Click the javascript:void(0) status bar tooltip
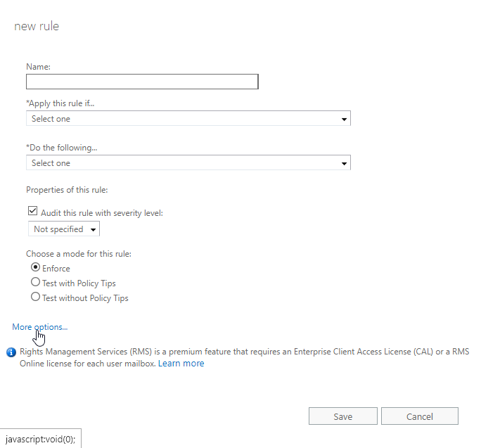 (x=40, y=438)
